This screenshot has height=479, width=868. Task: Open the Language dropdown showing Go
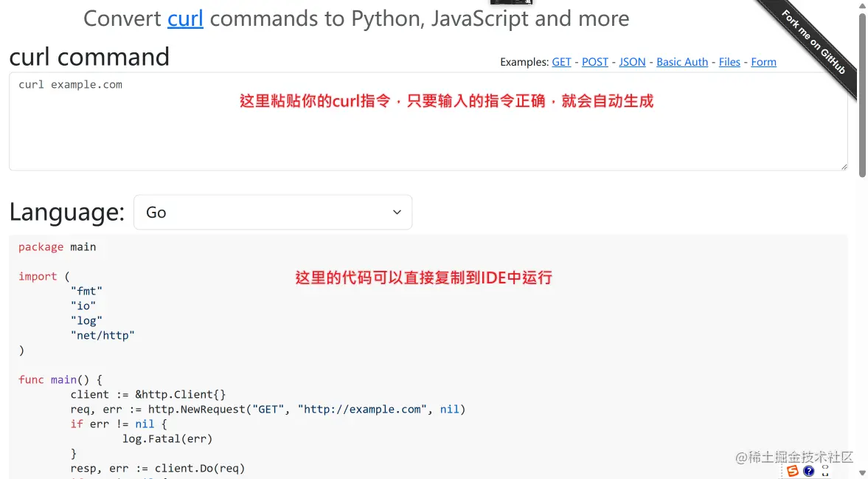(x=273, y=212)
